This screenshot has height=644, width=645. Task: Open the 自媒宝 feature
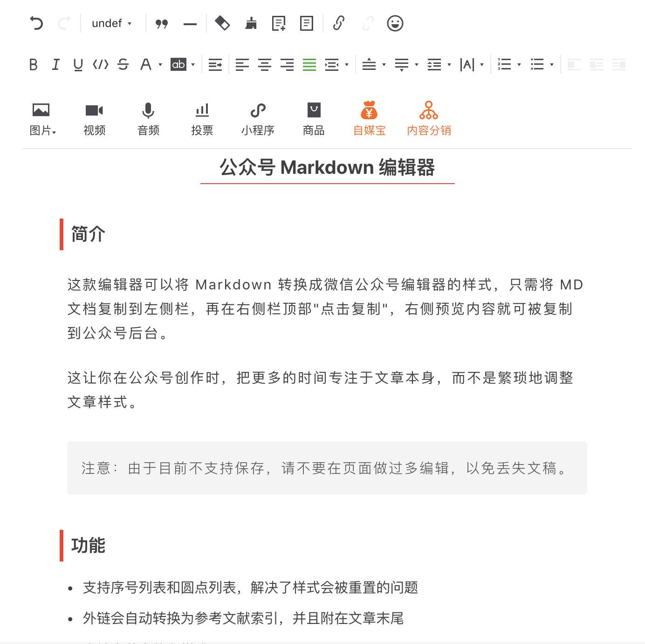coord(369,118)
